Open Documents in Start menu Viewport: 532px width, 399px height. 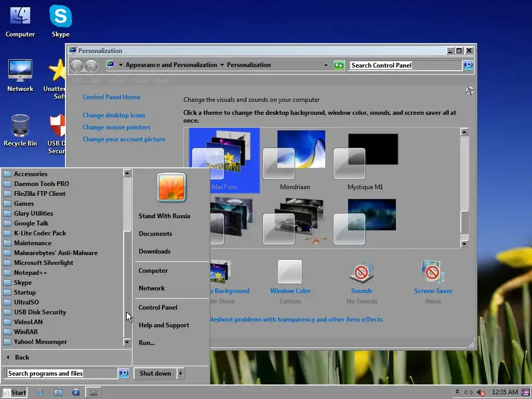[x=155, y=234]
